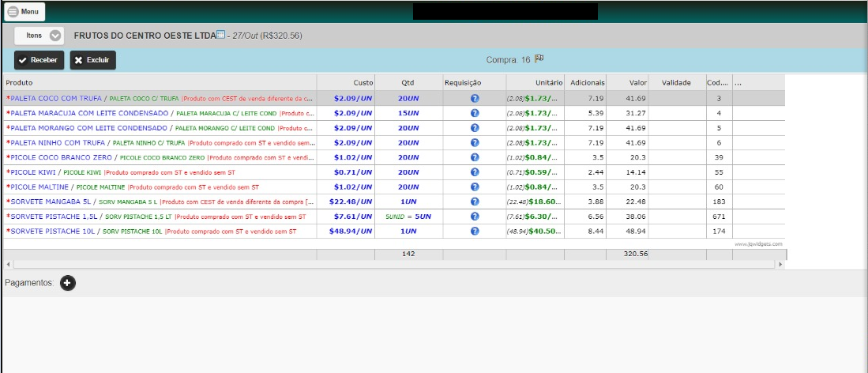Sort by the Unitário column header
Image resolution: width=868 pixels, height=373 pixels.
[x=535, y=82]
